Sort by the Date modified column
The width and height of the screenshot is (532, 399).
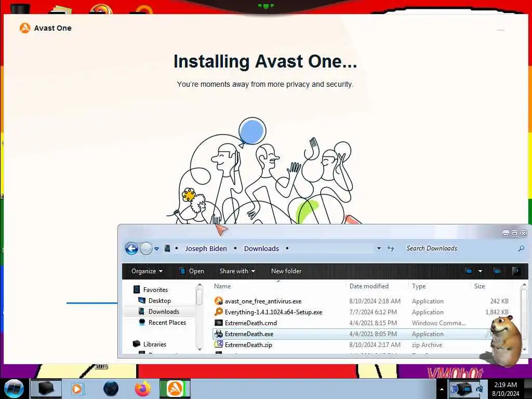tap(369, 286)
